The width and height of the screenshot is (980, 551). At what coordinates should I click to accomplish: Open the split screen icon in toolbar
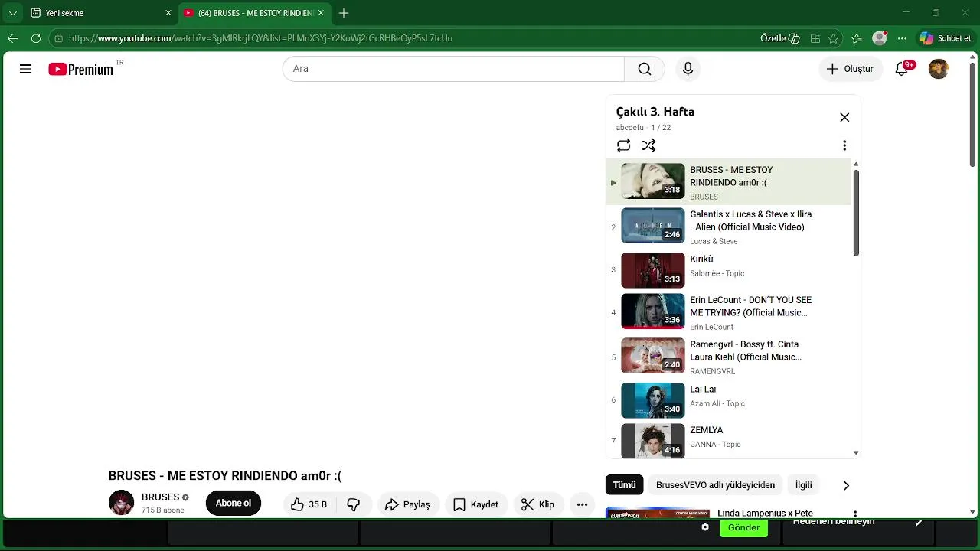(x=815, y=38)
